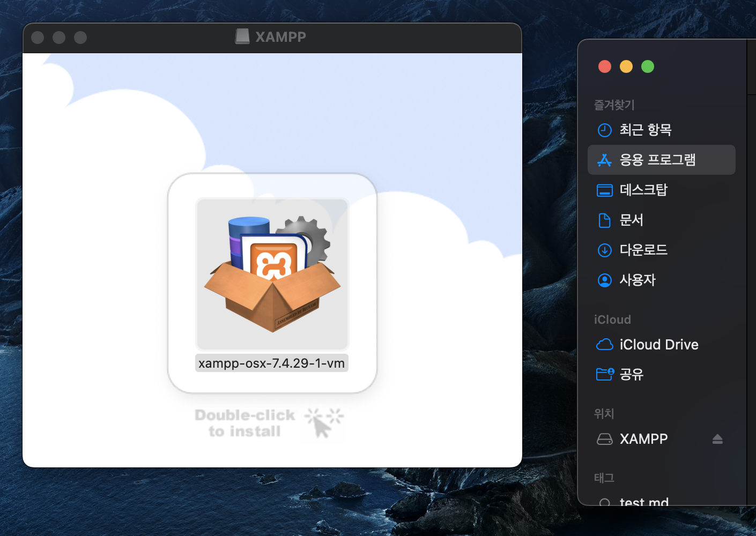756x536 pixels.
Task: Click the XAMPP title text in the window title bar
Action: pyautogui.click(x=280, y=37)
